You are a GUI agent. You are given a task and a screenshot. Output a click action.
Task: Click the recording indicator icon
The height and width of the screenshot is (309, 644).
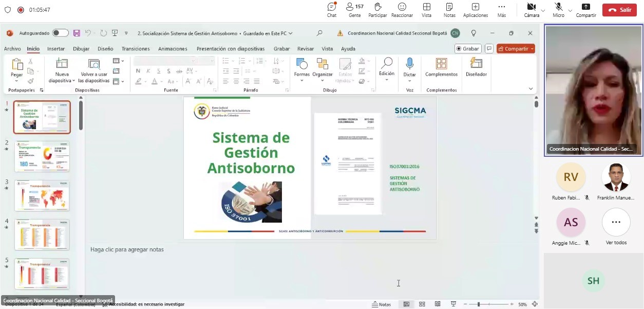click(21, 10)
